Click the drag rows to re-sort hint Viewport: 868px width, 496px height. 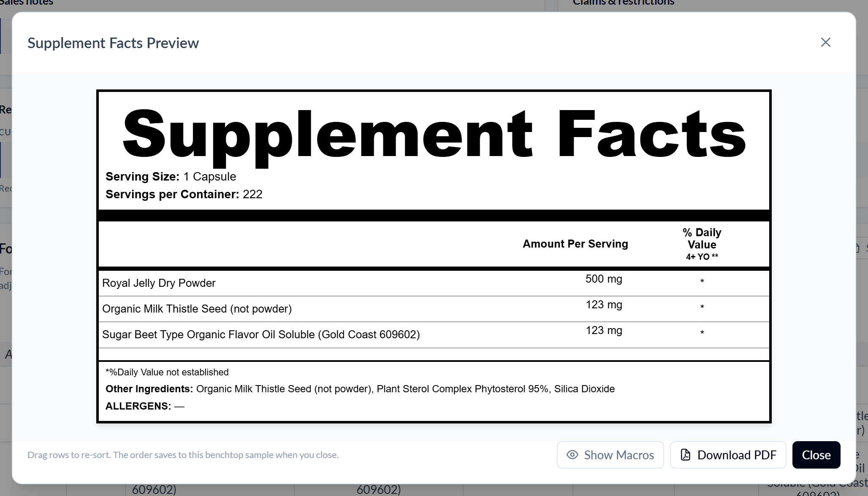point(183,455)
